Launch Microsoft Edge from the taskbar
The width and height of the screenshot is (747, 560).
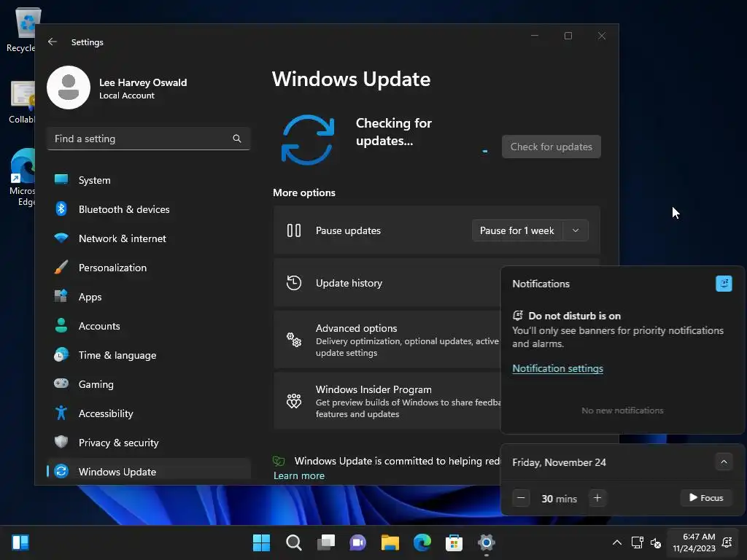[422, 542]
